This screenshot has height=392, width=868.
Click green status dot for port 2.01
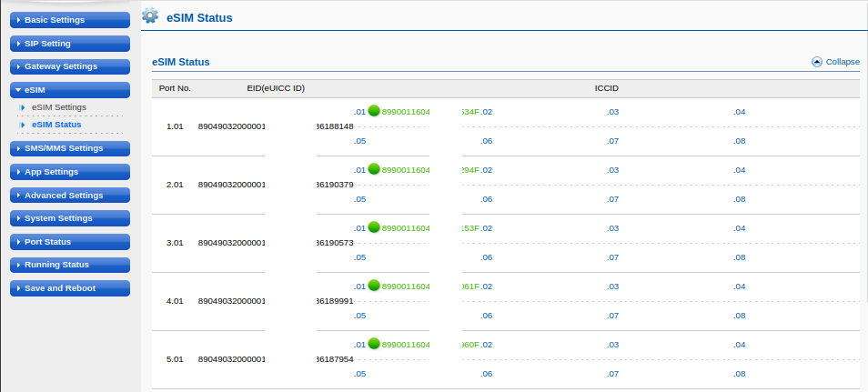[374, 169]
